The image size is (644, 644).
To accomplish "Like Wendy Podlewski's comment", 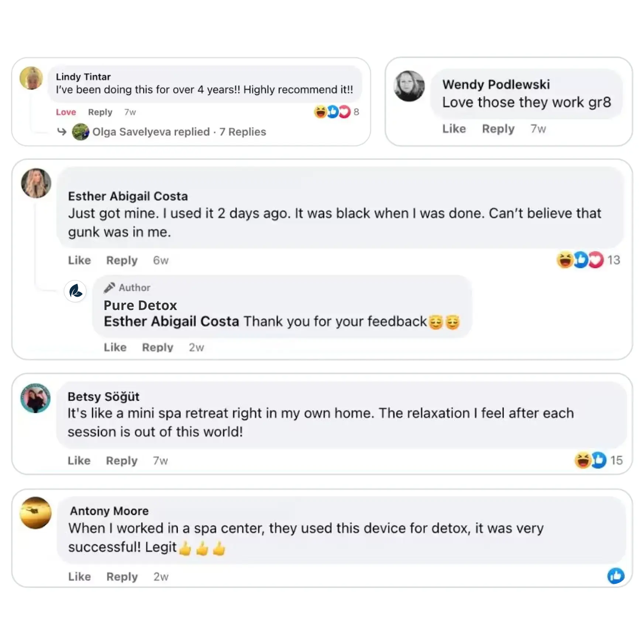I will tap(454, 129).
